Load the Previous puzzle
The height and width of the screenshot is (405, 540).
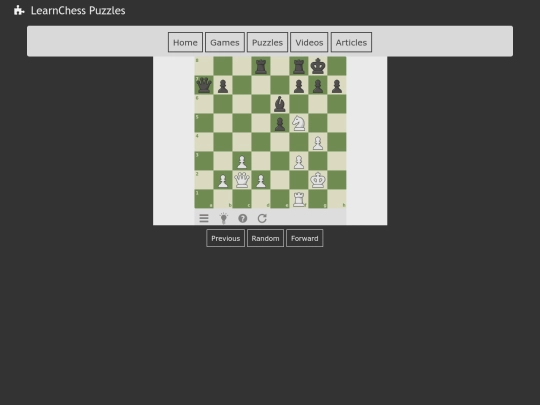pyautogui.click(x=226, y=238)
